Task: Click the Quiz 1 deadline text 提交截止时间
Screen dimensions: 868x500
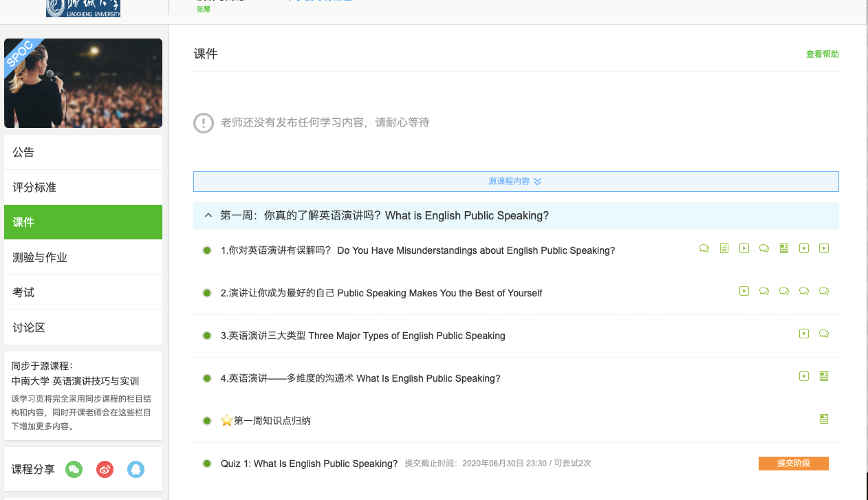Action: coord(498,464)
